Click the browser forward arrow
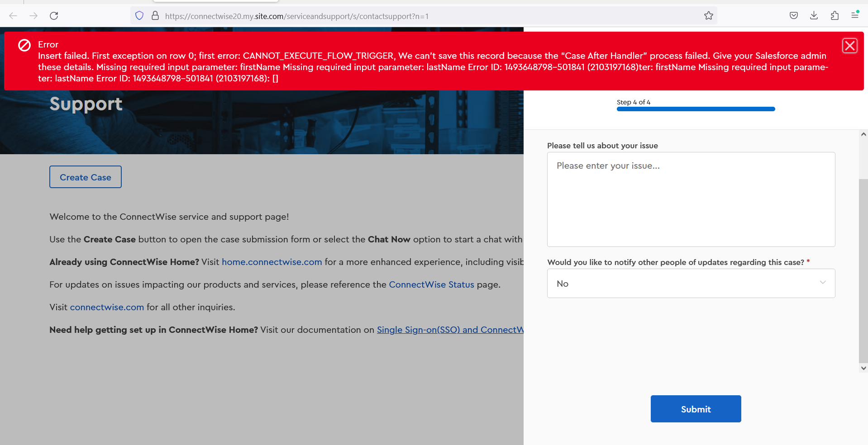The image size is (868, 445). (33, 16)
